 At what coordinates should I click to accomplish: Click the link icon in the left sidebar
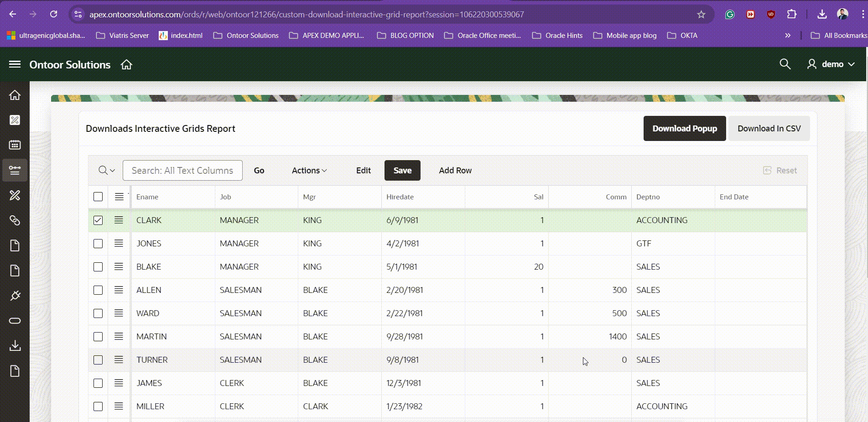point(15,220)
